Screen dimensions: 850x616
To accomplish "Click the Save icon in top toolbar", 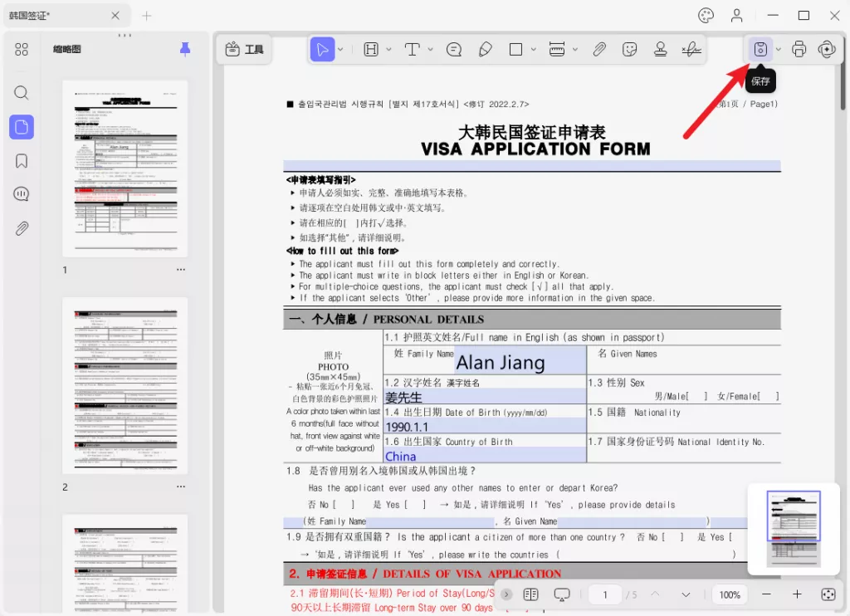I will tap(760, 49).
